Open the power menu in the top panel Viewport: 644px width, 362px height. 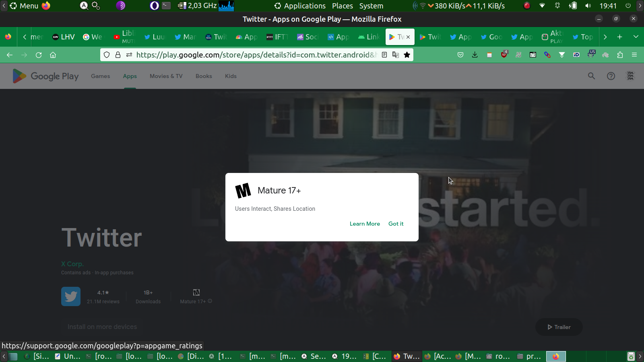pyautogui.click(x=628, y=6)
